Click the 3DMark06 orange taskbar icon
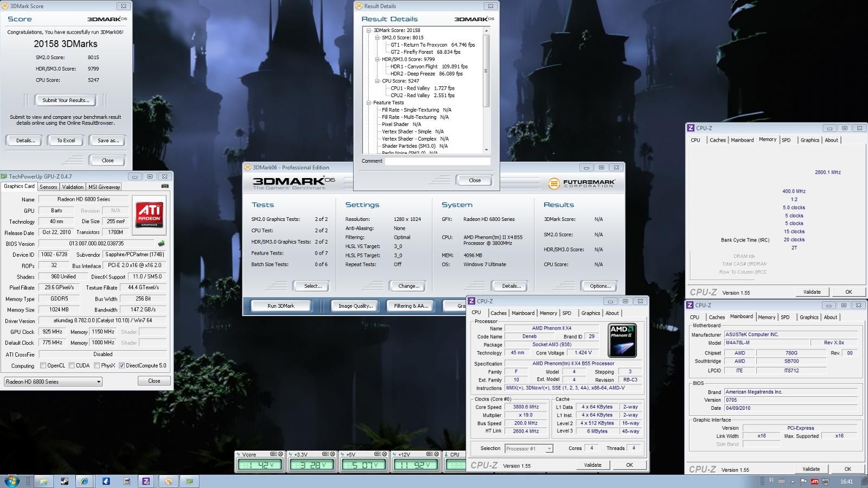The height and width of the screenshot is (488, 868). point(168,481)
